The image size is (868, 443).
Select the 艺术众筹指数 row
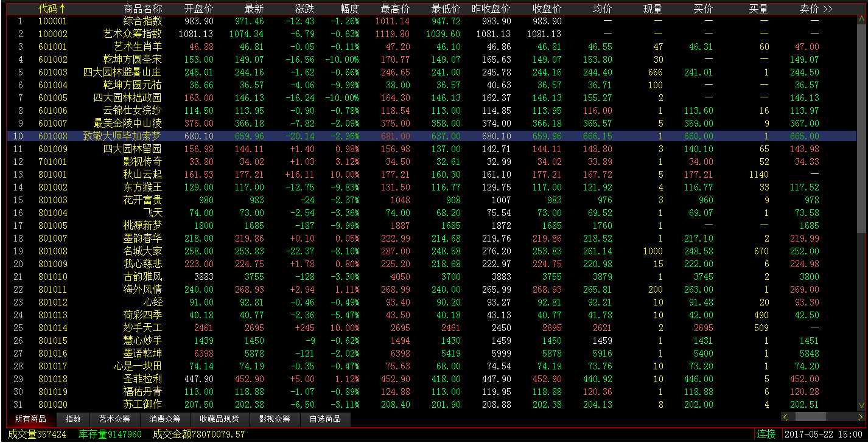click(x=432, y=34)
